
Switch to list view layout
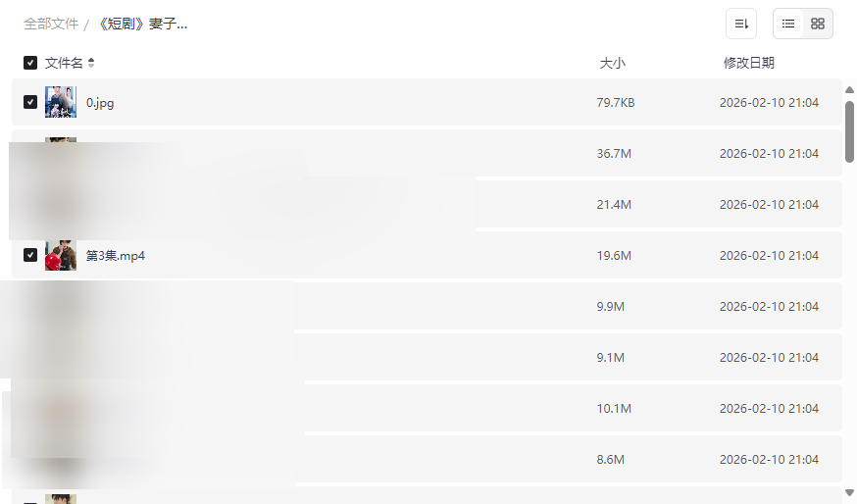tap(788, 24)
